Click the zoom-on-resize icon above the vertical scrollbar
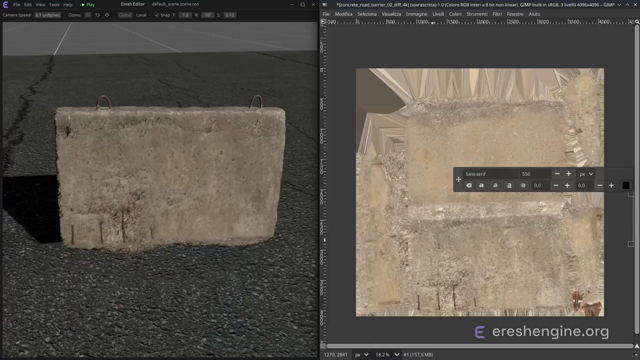 tap(636, 22)
